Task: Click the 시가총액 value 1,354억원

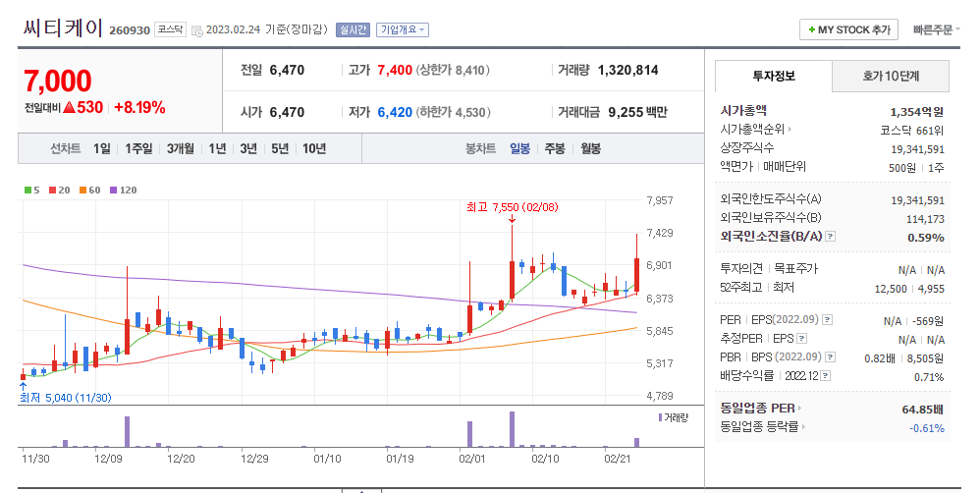Action: click(x=917, y=113)
